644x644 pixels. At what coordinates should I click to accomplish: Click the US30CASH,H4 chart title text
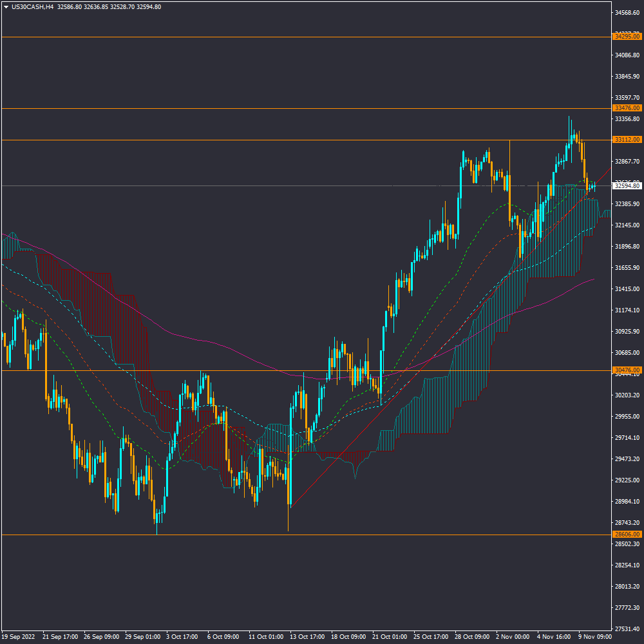click(32, 7)
